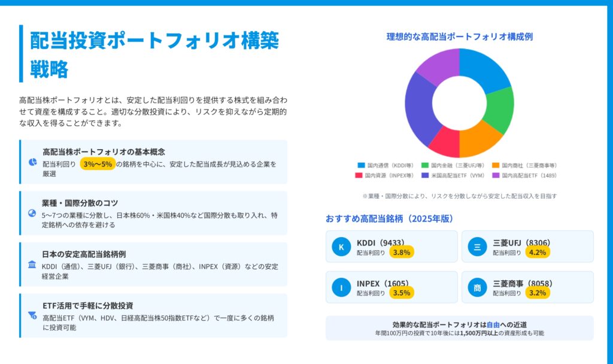Click the globe icon next to 業種・国際分散のコツ
613x364 pixels.
pos(32,213)
